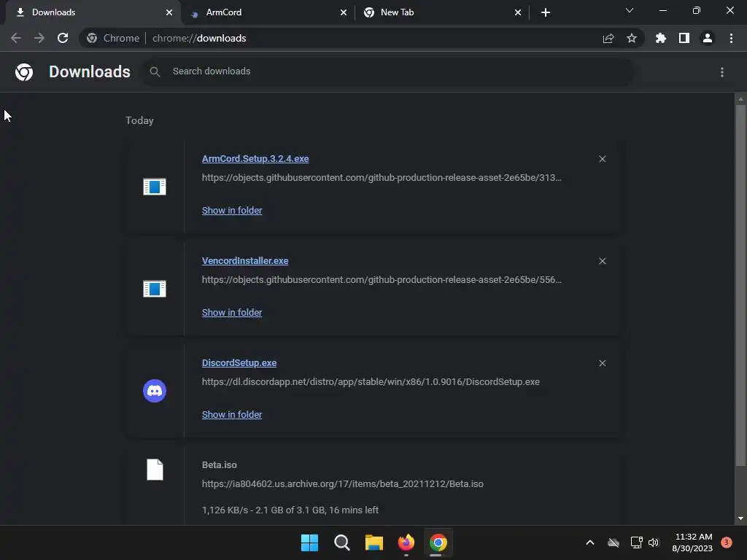Click the Chrome taskbar icon
The image size is (747, 560).
click(x=438, y=542)
